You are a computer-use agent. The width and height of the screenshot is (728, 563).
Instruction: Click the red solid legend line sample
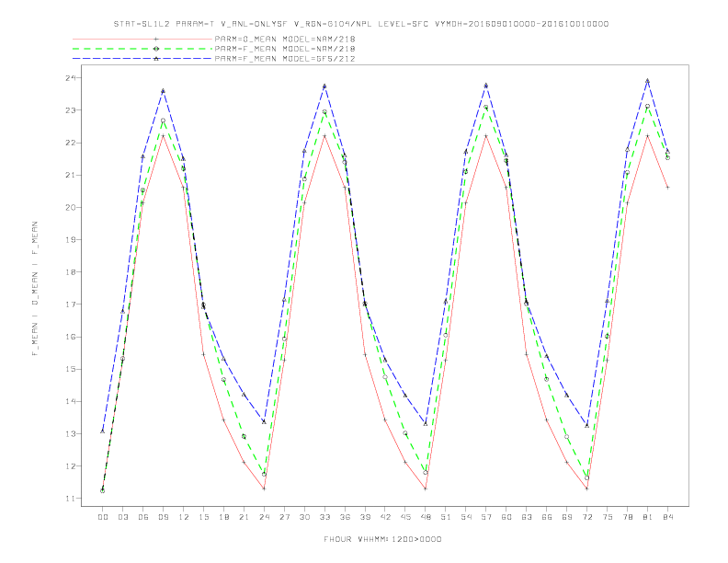(142, 39)
